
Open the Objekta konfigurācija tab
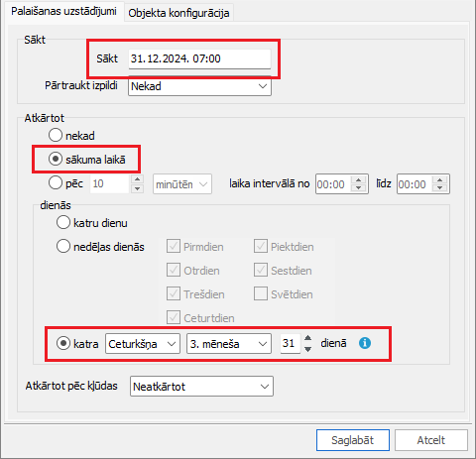pyautogui.click(x=178, y=13)
